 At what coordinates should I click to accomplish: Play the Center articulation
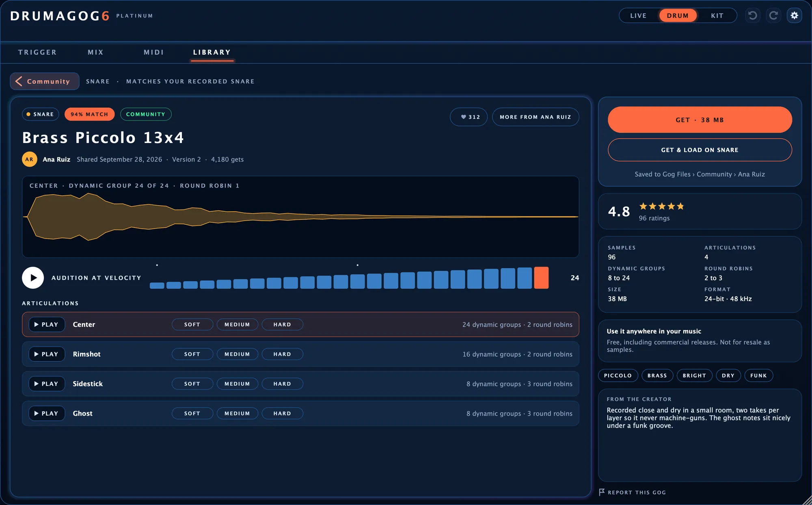(x=47, y=325)
